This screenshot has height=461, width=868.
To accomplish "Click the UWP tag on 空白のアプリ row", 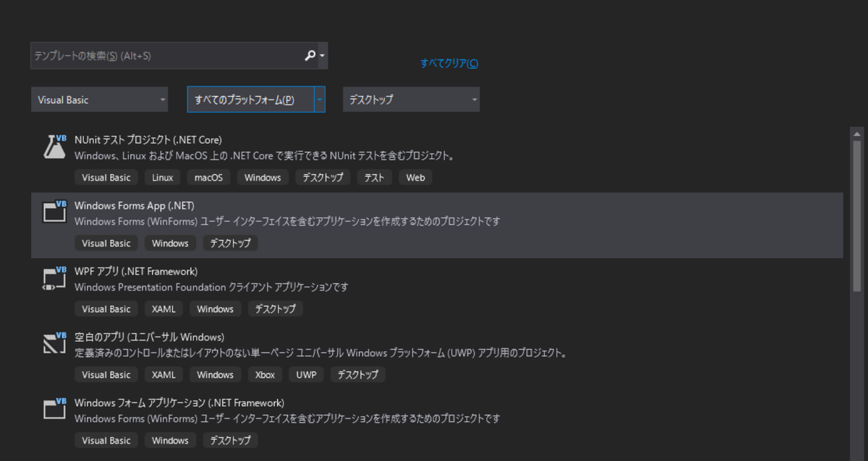I will 307,374.
